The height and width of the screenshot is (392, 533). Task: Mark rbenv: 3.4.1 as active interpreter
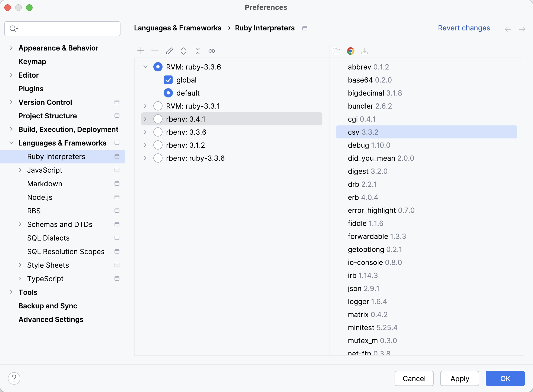pyautogui.click(x=158, y=119)
